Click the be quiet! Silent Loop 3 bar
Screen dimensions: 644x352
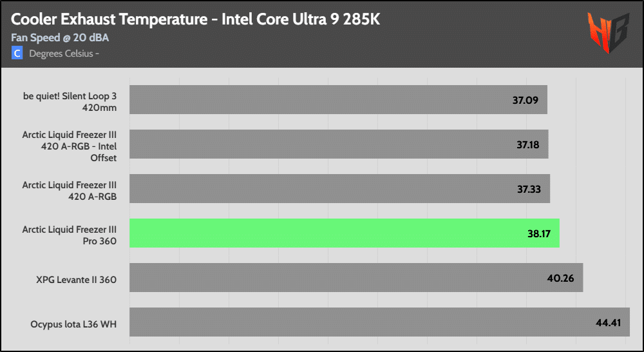[338, 100]
